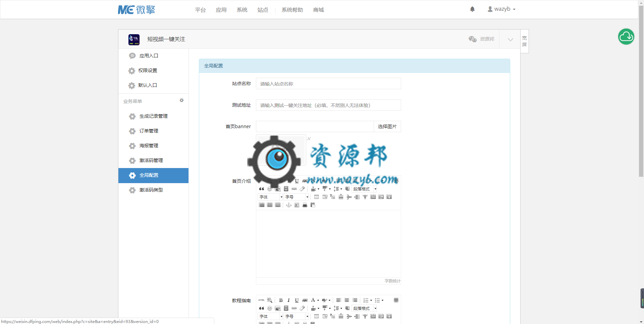Screen dimensions: 644x324
Task: Pick font color in 教程指南 editor
Action: click(x=315, y=300)
